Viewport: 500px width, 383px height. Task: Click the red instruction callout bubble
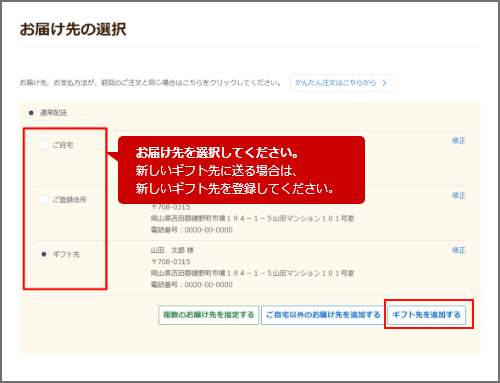241,170
